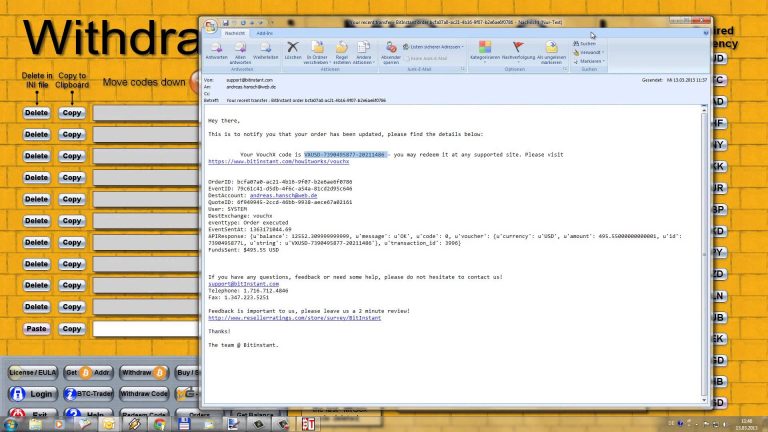Expand the Verwandt dropdown

point(588,52)
